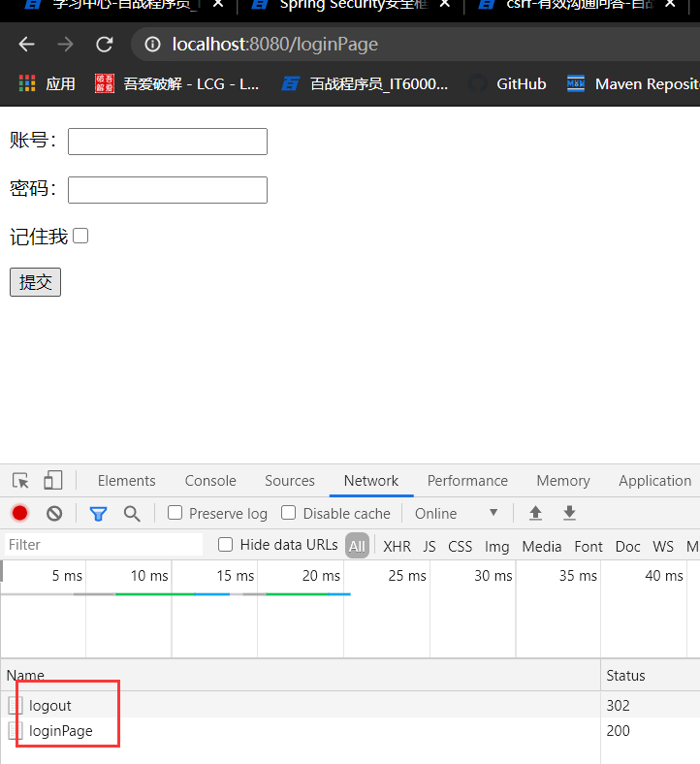Open the Maven Repository bookmark
The image size is (700, 764).
pyautogui.click(x=633, y=83)
